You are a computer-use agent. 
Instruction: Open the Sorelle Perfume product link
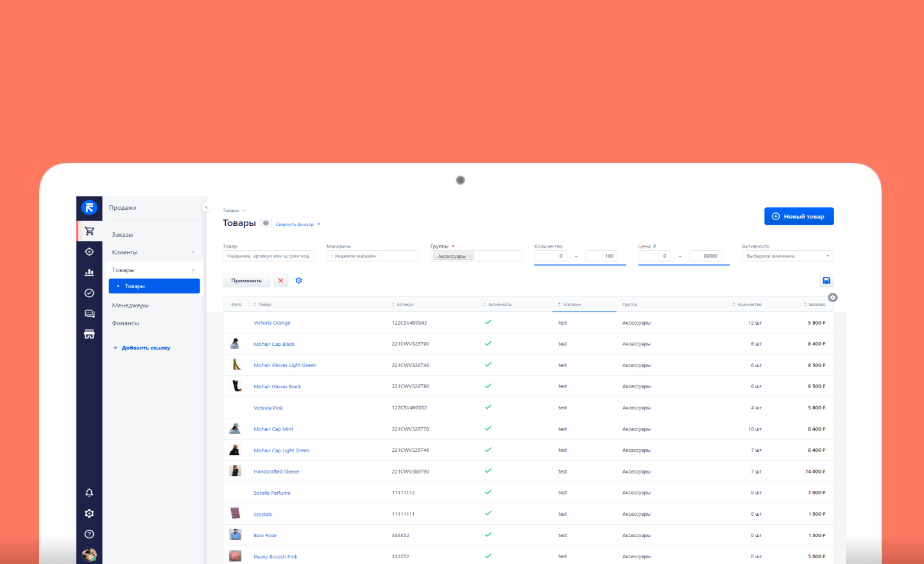coord(272,493)
